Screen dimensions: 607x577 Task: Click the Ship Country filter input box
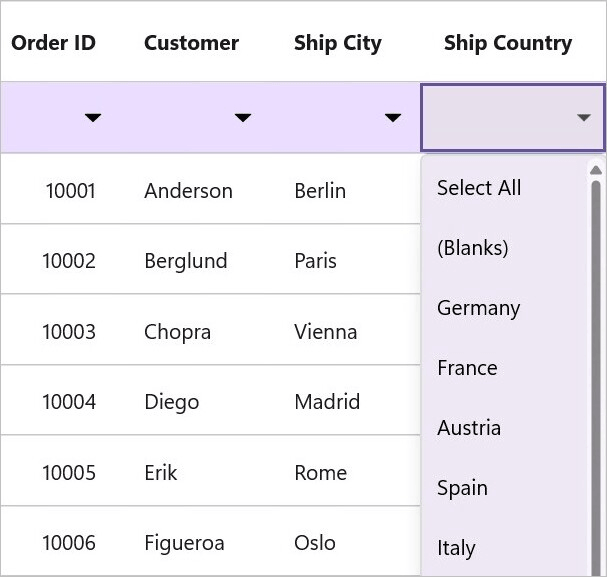point(513,117)
